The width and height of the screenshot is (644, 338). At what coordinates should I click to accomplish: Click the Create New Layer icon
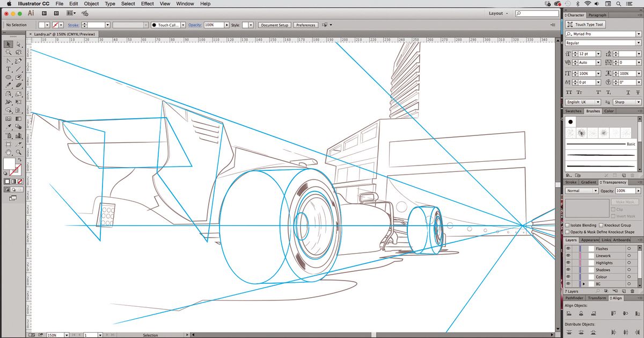click(x=624, y=291)
